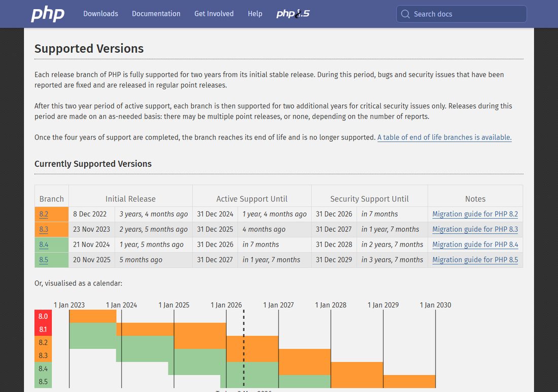
Task: Click the green 8.5 calendar label
Action: click(43, 382)
